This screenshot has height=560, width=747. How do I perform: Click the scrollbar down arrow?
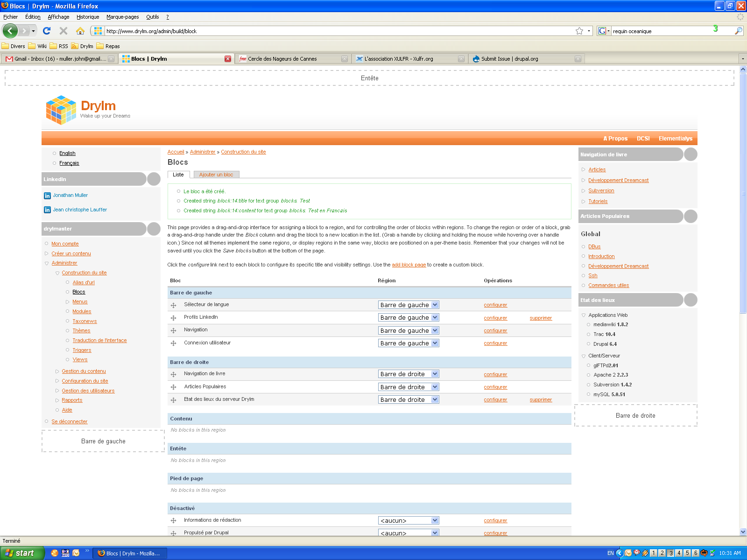point(743,532)
